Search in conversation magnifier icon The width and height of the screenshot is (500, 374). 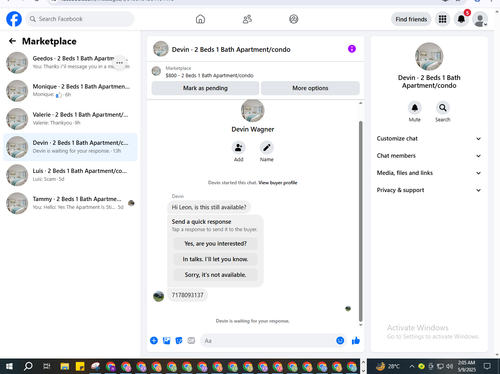[443, 108]
